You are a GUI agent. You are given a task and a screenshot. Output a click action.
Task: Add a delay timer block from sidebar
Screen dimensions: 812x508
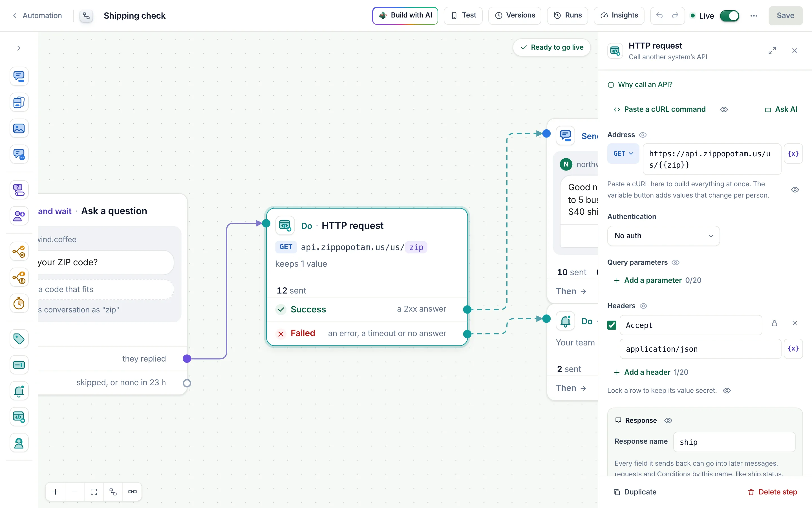tap(19, 303)
